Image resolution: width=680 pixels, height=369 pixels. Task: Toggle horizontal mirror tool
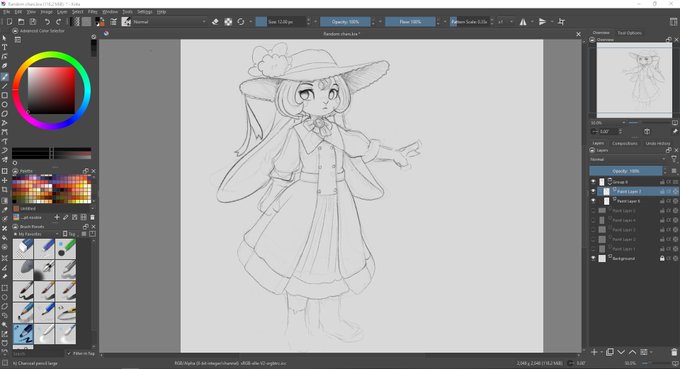[523, 22]
